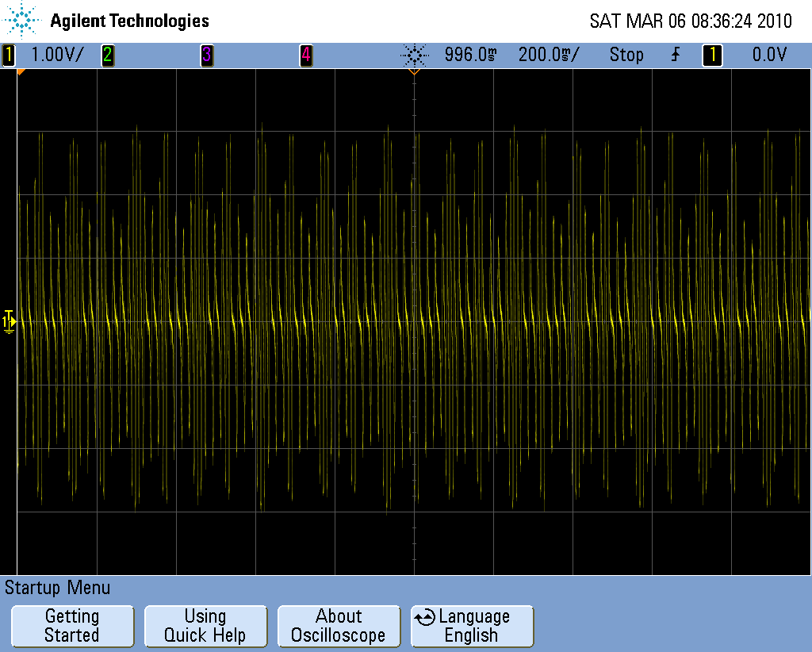Screen dimensions: 812x652
Task: Toggle the green channel 2 indicator
Action: click(107, 55)
